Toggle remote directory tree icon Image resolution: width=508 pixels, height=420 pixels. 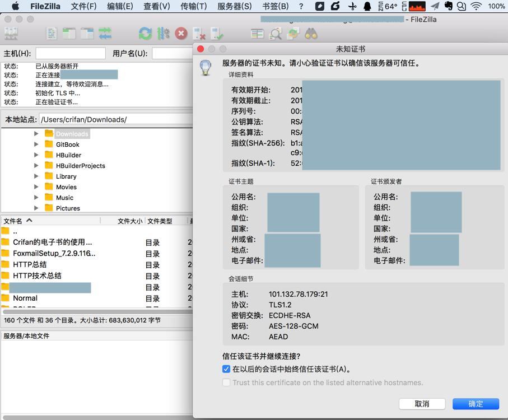(x=87, y=34)
